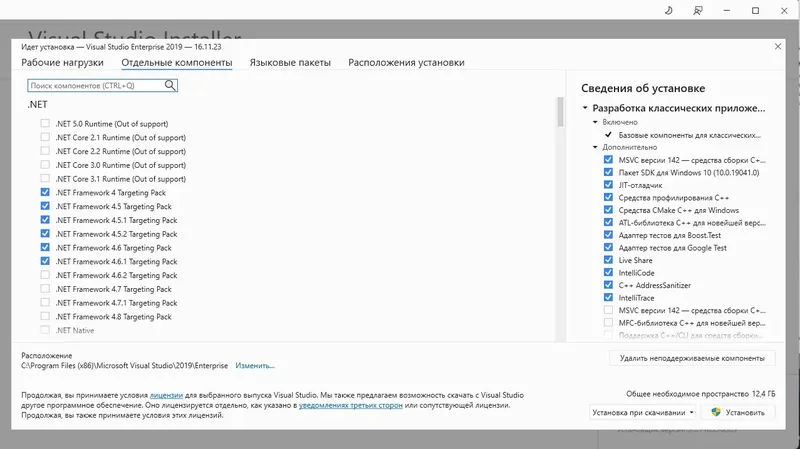Click shield icon on Установить button
Image resolution: width=800 pixels, height=449 pixels.
tap(716, 412)
